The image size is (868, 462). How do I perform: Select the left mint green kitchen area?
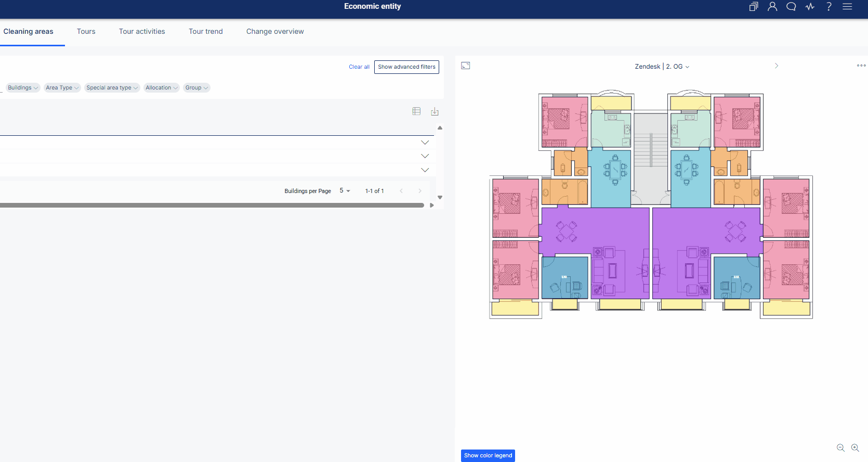[611, 129]
